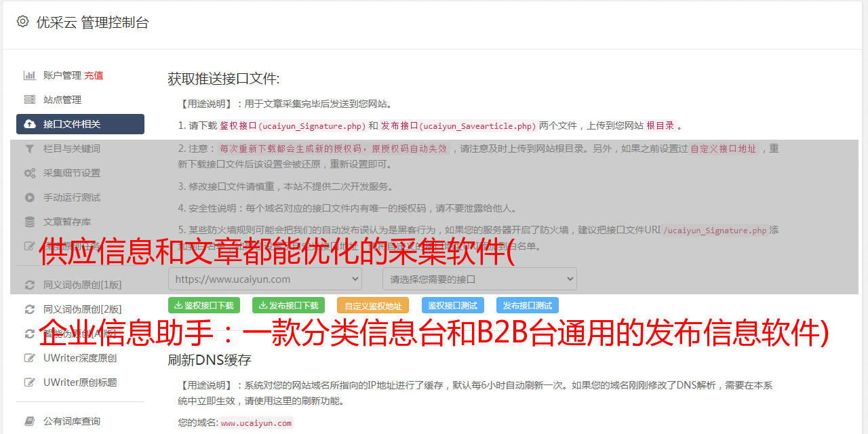This screenshot has width=868, height=434.
Task: Click the settings gear icon beside 优采云 管理控制台
Action: click(22, 22)
